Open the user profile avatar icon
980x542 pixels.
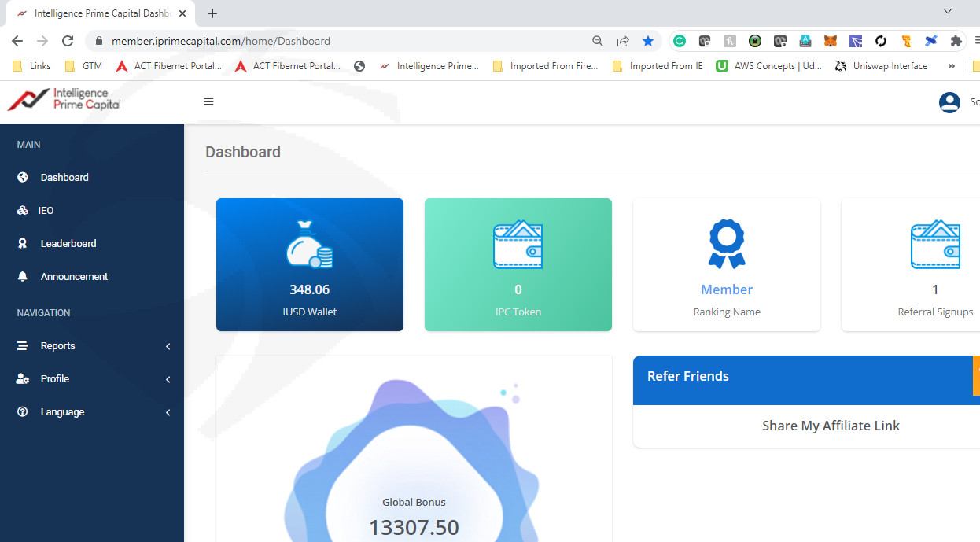949,102
